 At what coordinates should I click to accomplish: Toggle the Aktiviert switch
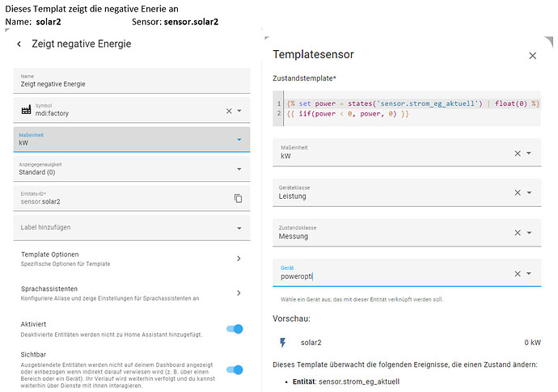point(235,329)
